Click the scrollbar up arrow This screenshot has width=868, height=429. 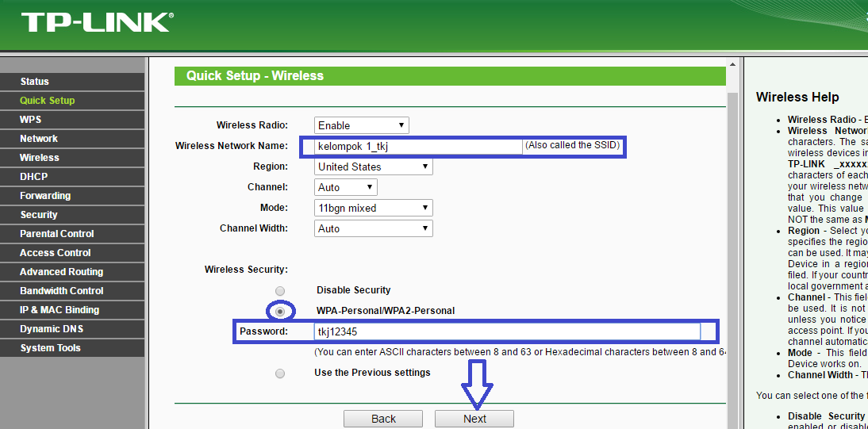click(732, 64)
